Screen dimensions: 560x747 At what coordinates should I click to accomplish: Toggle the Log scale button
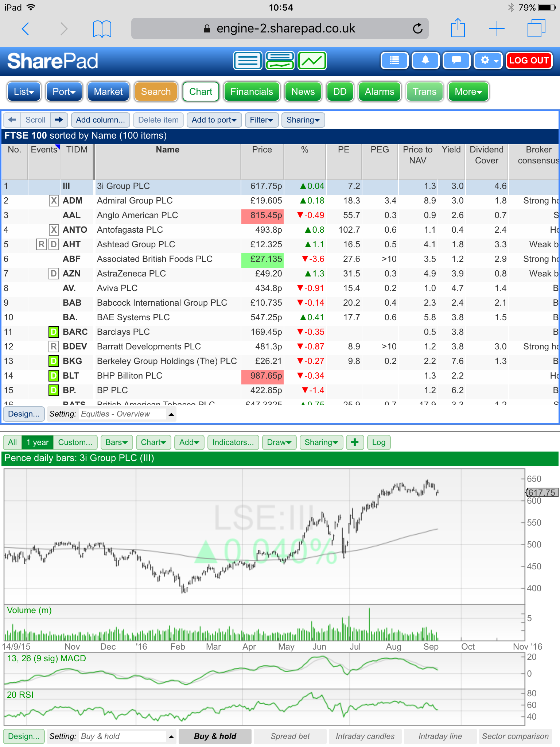pos(379,442)
